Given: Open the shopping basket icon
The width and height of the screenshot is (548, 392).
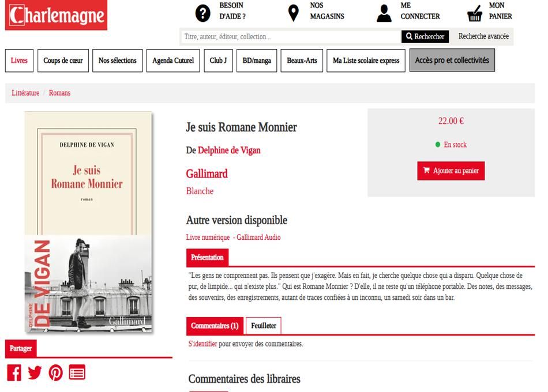Looking at the screenshot, I should (x=474, y=13).
